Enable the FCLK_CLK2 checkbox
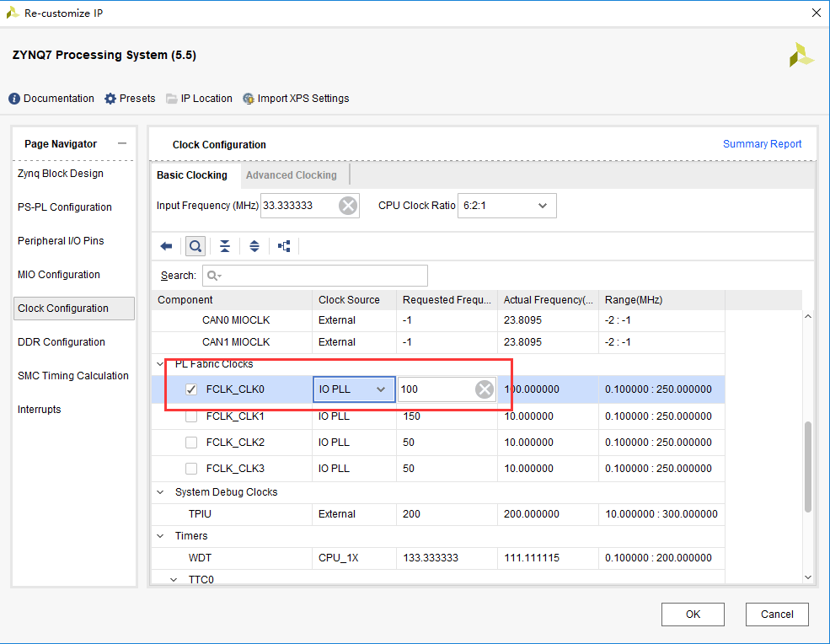This screenshot has height=644, width=830. (191, 443)
